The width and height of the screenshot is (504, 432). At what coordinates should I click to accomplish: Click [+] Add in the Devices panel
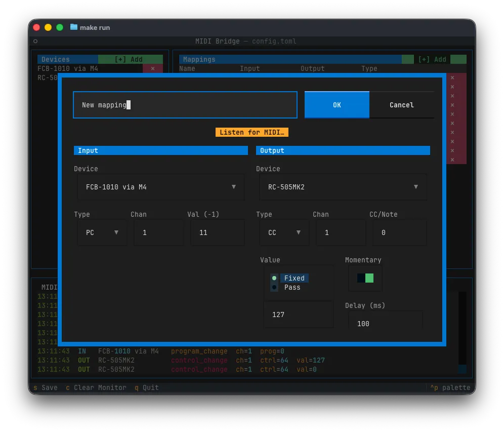tap(130, 59)
